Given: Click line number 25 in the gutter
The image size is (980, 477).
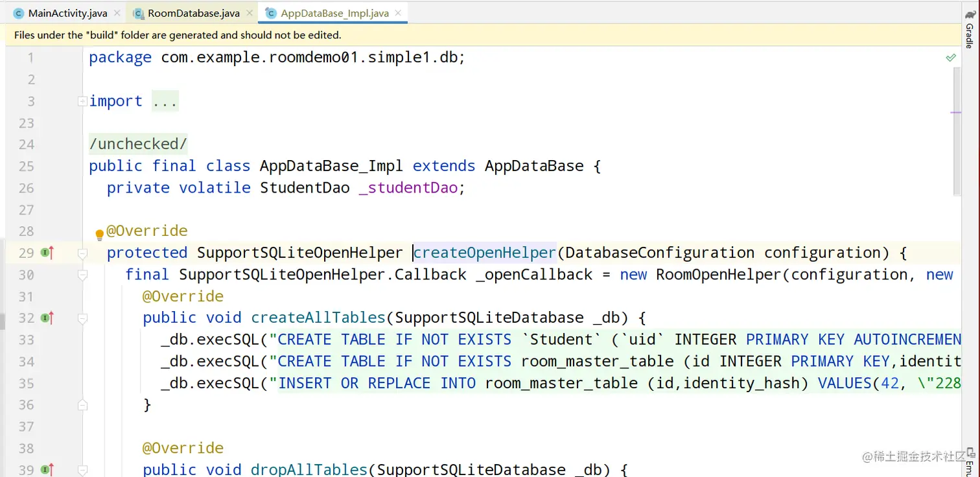Looking at the screenshot, I should click(27, 166).
